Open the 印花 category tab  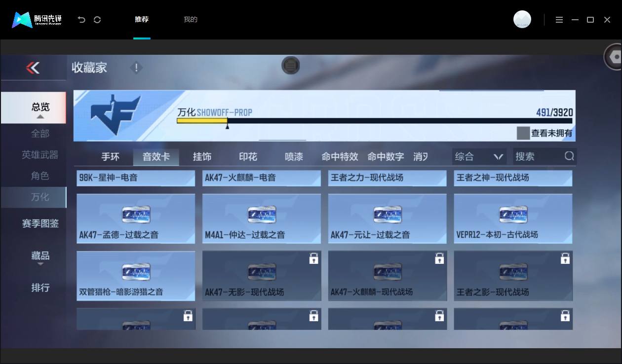click(248, 157)
